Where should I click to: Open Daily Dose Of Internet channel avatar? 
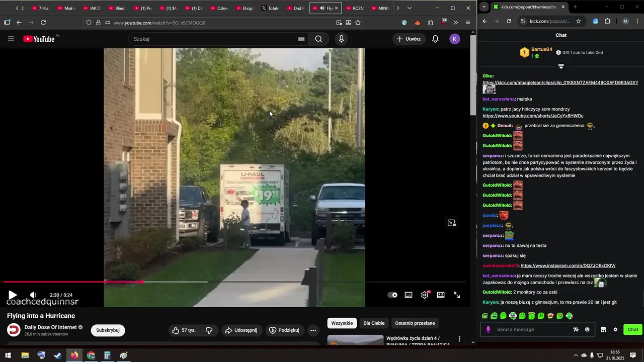(14, 330)
